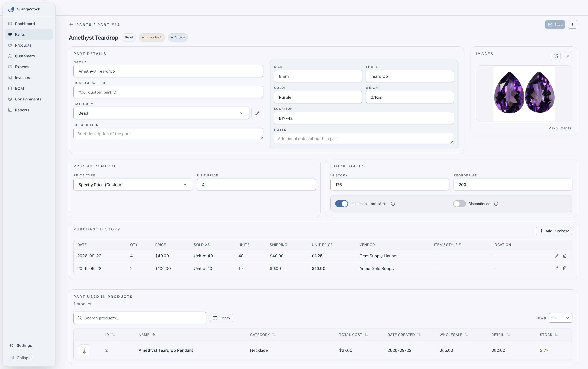Viewport: 588px width, 369px height.
Task: Expand the Category Bead dropdown
Action: tap(161, 113)
